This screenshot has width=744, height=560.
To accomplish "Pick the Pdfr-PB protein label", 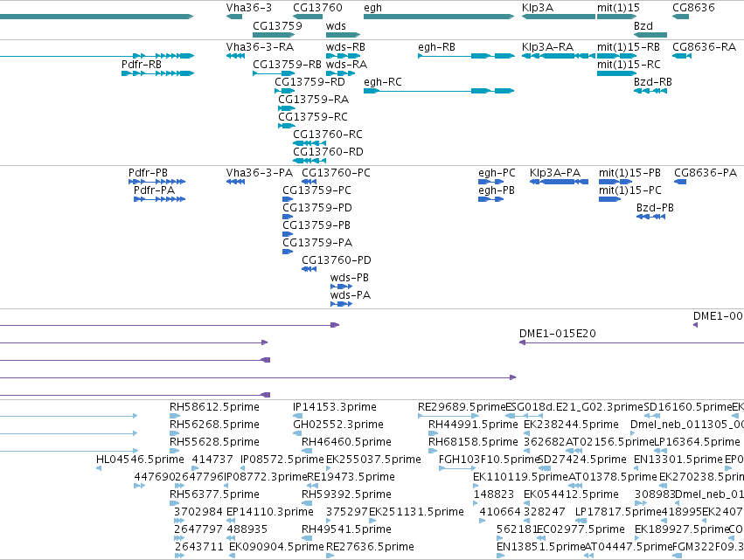I will [148, 173].
